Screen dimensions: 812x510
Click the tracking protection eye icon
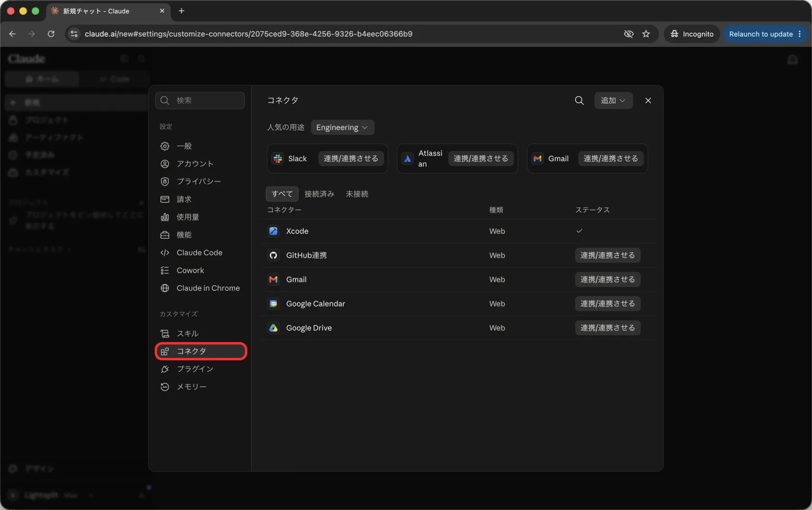tap(628, 34)
